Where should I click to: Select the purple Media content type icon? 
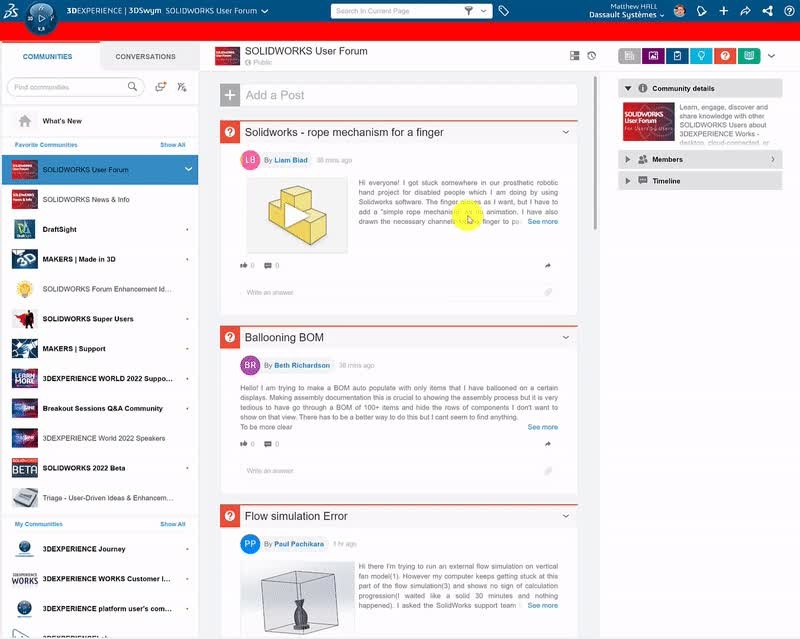click(653, 56)
